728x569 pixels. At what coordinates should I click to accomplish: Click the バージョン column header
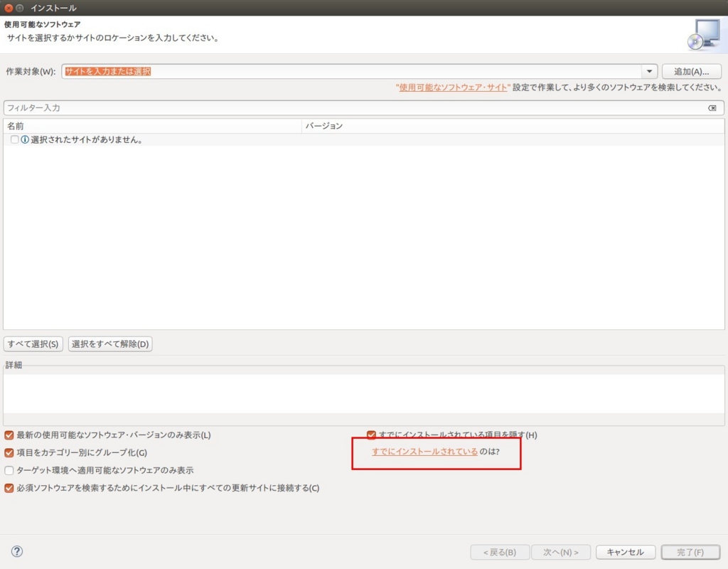coord(513,126)
